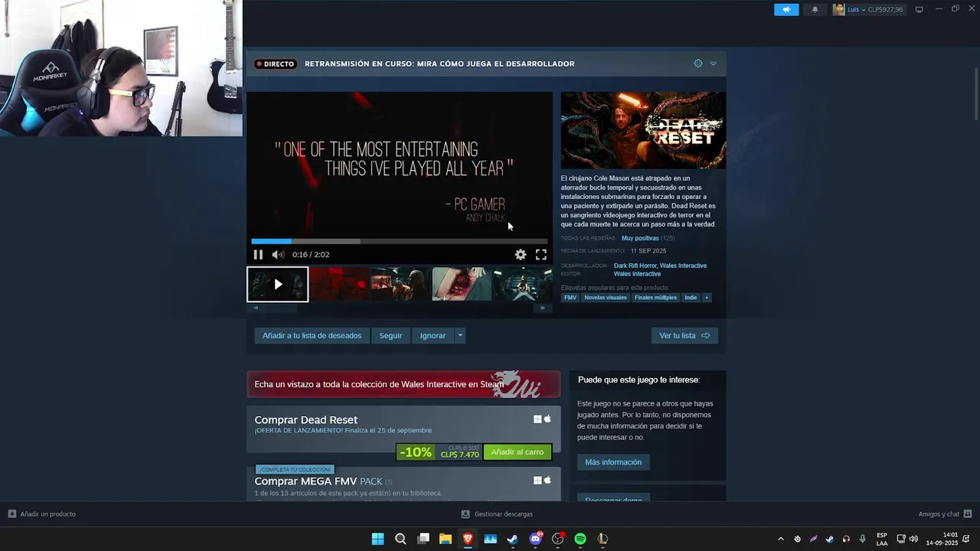Viewport: 980px width, 551px height.
Task: Click Añadir un producto in Steam footer
Action: [42, 514]
